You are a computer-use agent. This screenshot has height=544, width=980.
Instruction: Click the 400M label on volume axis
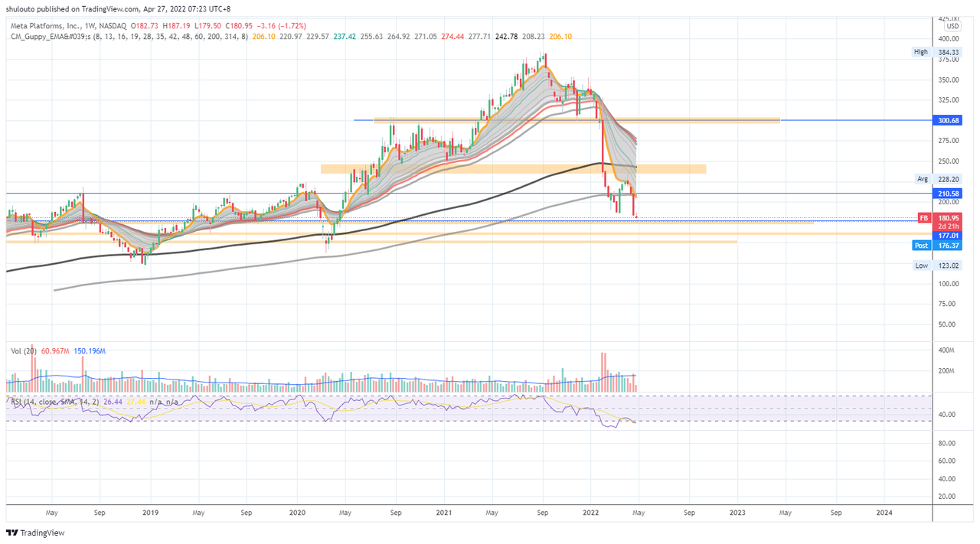947,350
